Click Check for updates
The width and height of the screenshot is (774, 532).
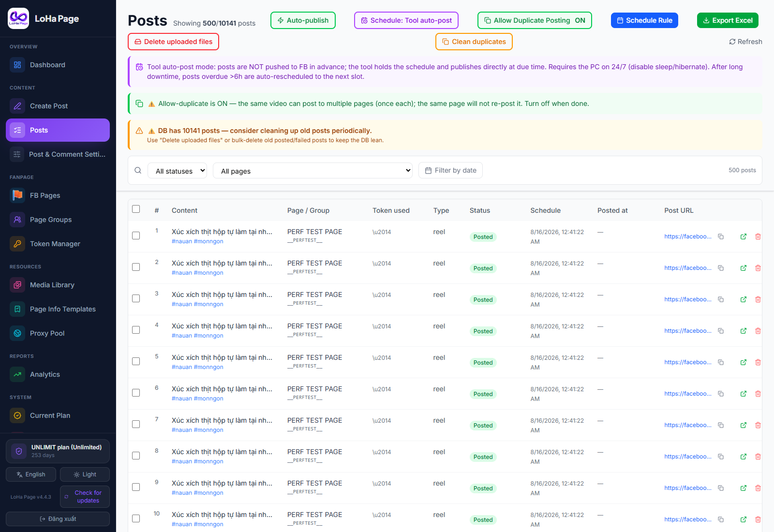pos(85,497)
